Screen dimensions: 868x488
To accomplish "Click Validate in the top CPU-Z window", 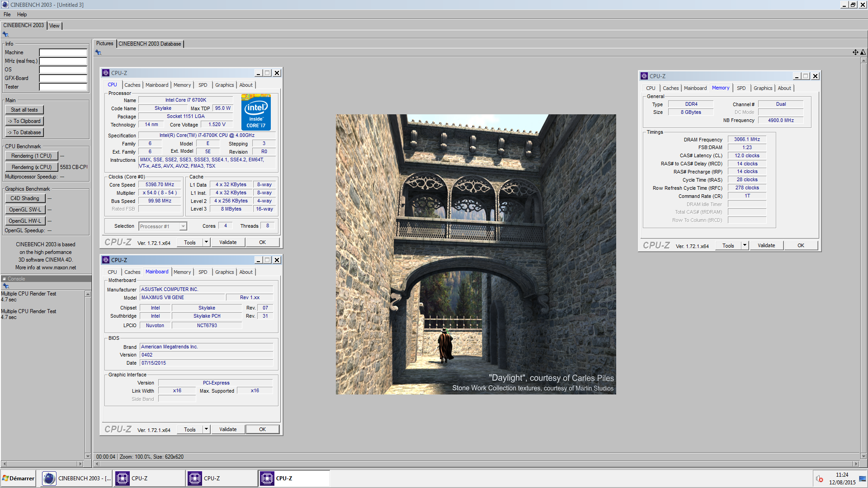I will click(228, 242).
